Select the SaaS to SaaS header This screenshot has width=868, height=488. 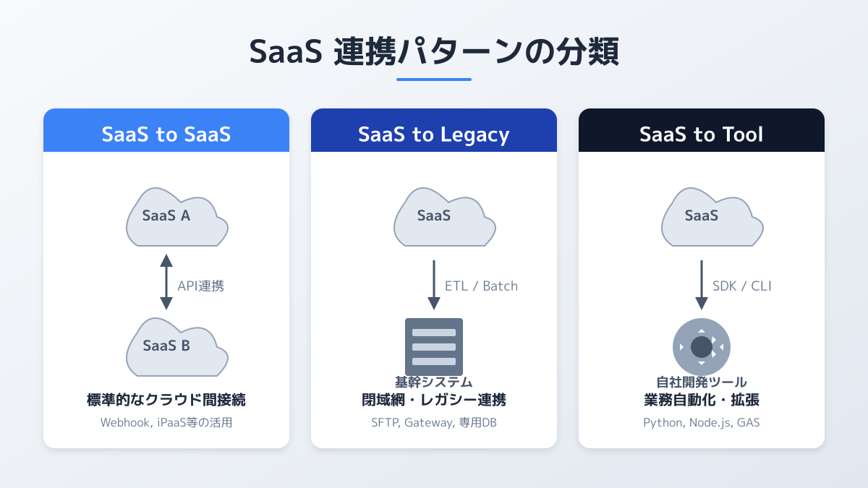pos(166,134)
